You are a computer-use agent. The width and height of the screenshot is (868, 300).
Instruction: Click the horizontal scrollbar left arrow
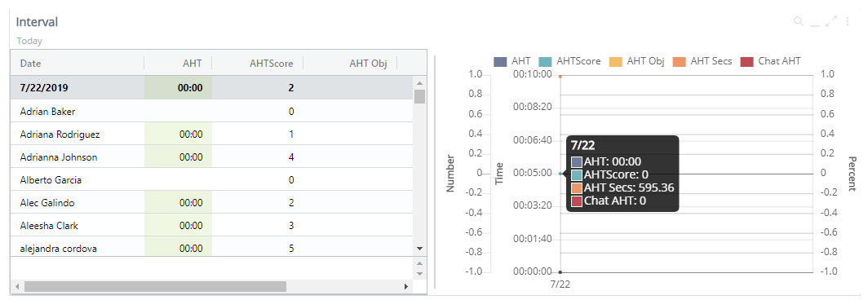18,287
